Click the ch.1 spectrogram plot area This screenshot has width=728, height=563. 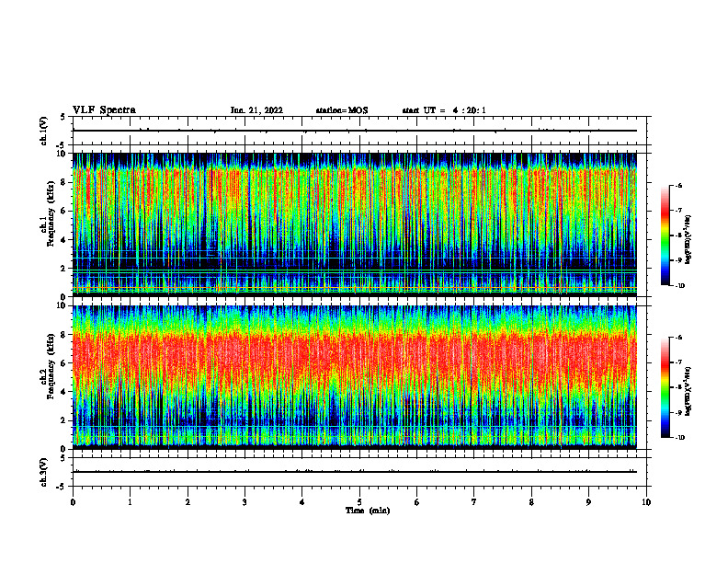click(355, 224)
